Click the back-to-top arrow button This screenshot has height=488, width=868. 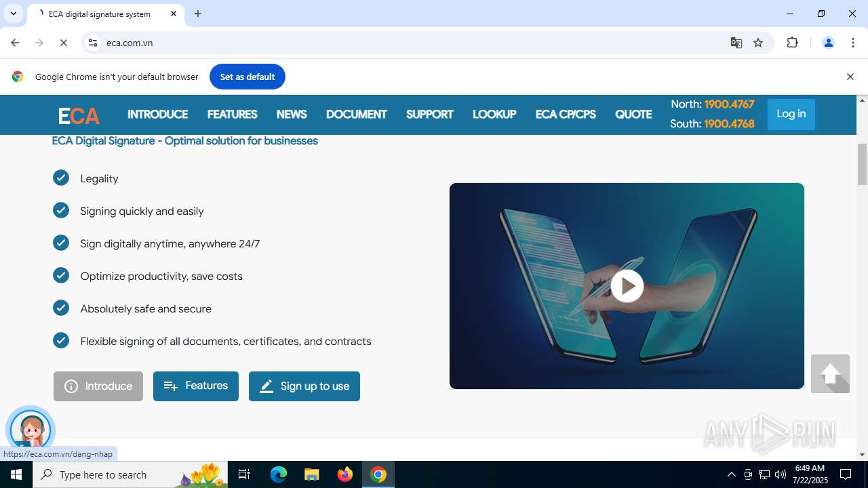point(830,373)
